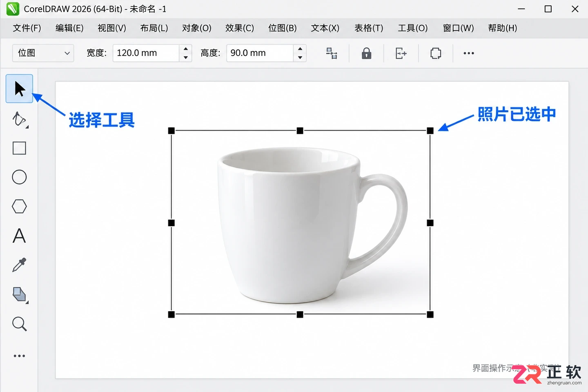Pick the Polygon hexagon tool
The image size is (588, 392).
pyautogui.click(x=19, y=207)
